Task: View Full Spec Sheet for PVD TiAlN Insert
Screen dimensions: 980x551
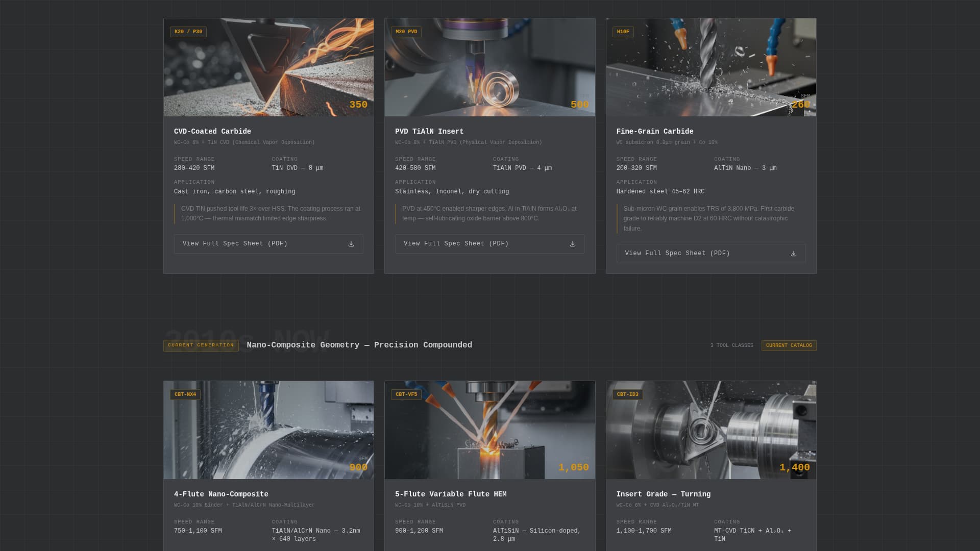Action: tap(456, 243)
